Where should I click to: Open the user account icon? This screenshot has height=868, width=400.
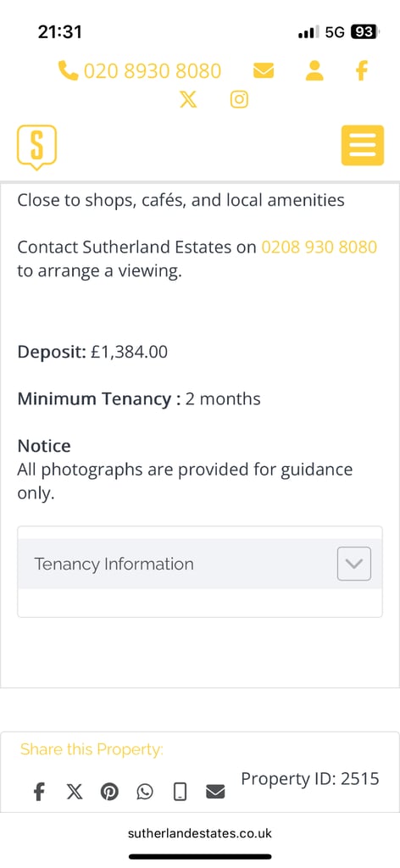pos(314,71)
